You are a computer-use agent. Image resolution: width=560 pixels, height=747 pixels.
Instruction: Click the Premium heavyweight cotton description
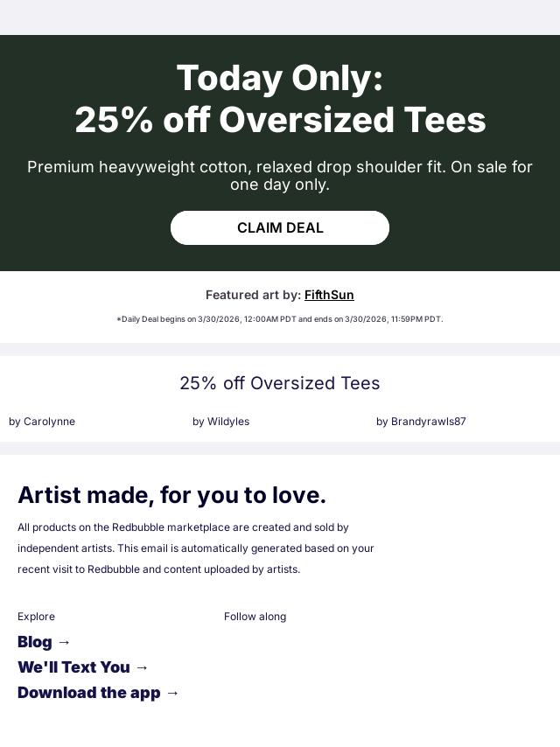pyautogui.click(x=280, y=176)
